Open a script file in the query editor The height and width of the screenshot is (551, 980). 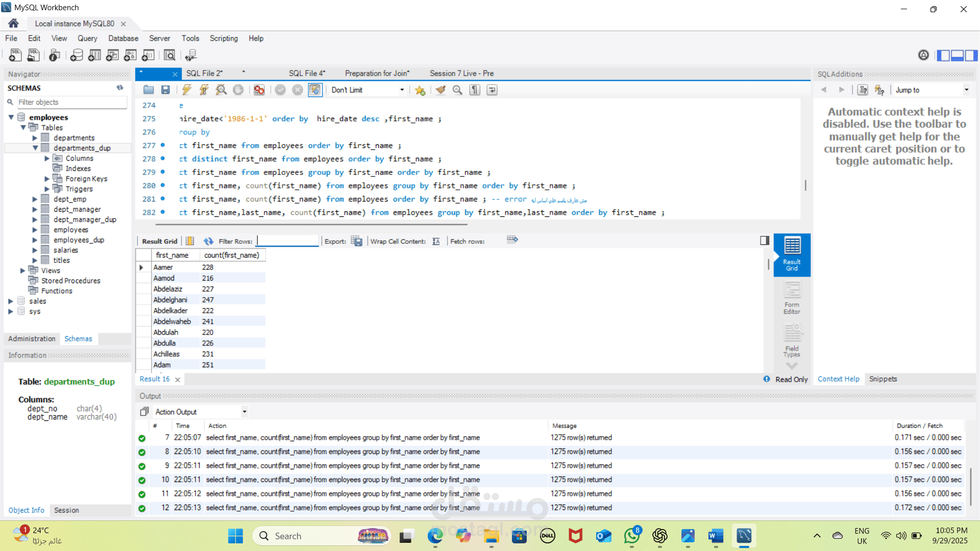(x=149, y=90)
